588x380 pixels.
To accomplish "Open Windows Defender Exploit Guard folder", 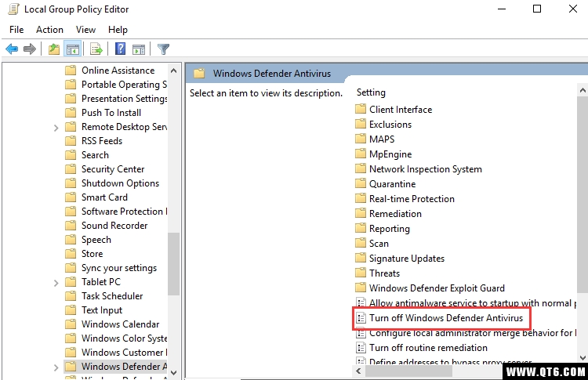I will point(430,288).
